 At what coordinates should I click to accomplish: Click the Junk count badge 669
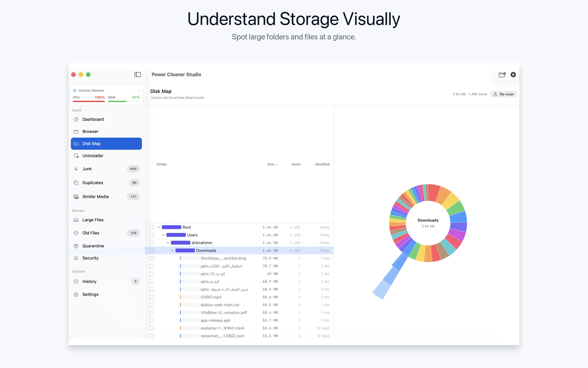pos(133,169)
